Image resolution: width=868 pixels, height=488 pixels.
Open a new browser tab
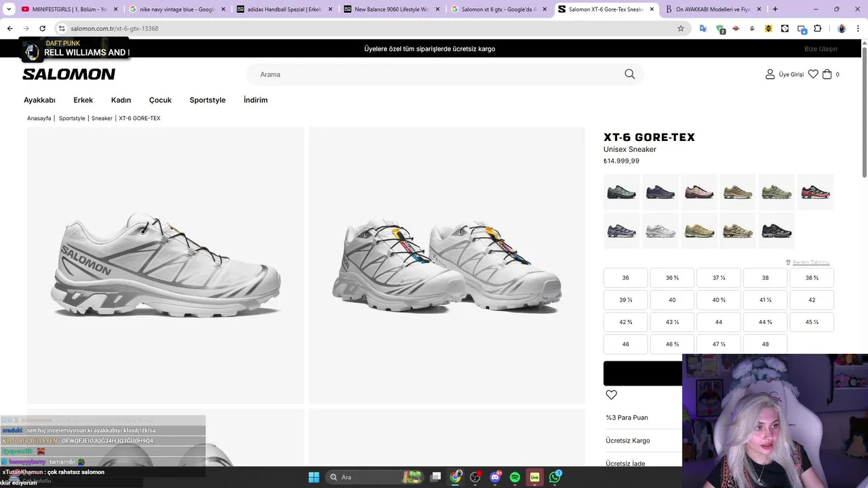(775, 9)
